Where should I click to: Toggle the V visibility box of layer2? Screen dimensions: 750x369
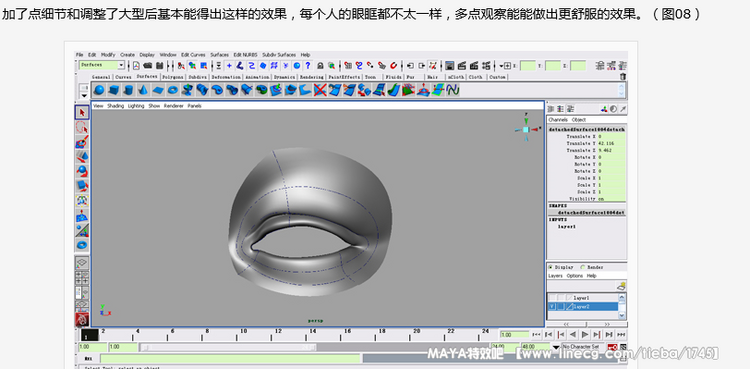point(552,306)
